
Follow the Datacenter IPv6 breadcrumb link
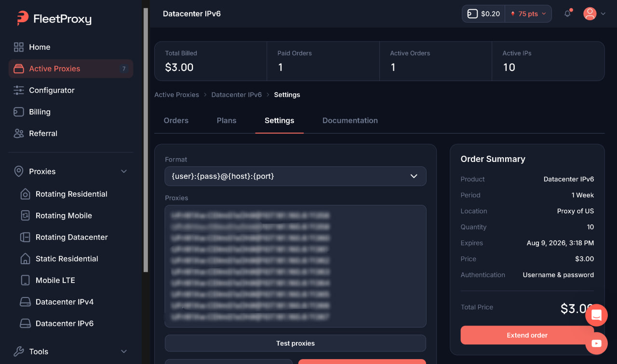pos(237,95)
